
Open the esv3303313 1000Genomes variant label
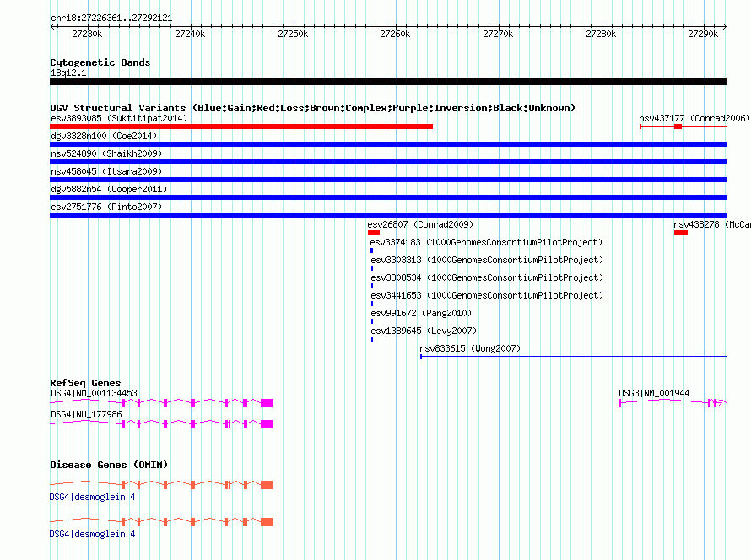(487, 260)
